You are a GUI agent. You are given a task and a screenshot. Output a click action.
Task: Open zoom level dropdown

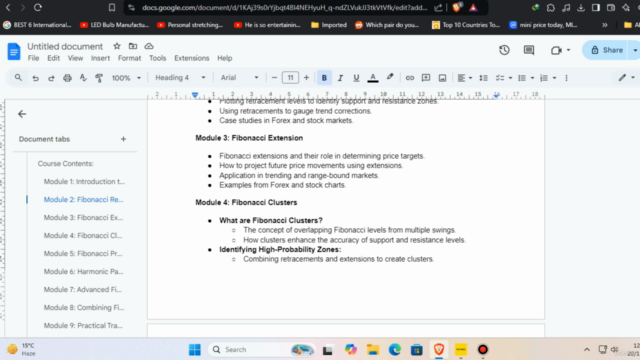click(x=126, y=78)
